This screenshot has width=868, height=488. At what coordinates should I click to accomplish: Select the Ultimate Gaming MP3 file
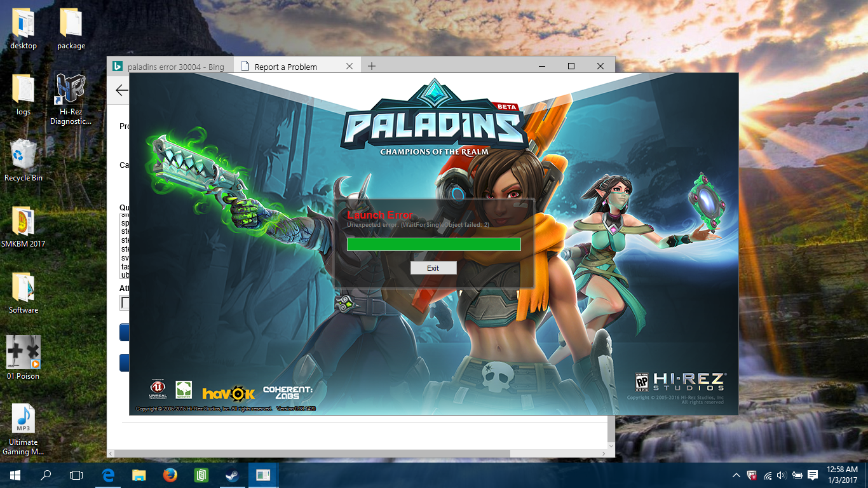click(24, 430)
